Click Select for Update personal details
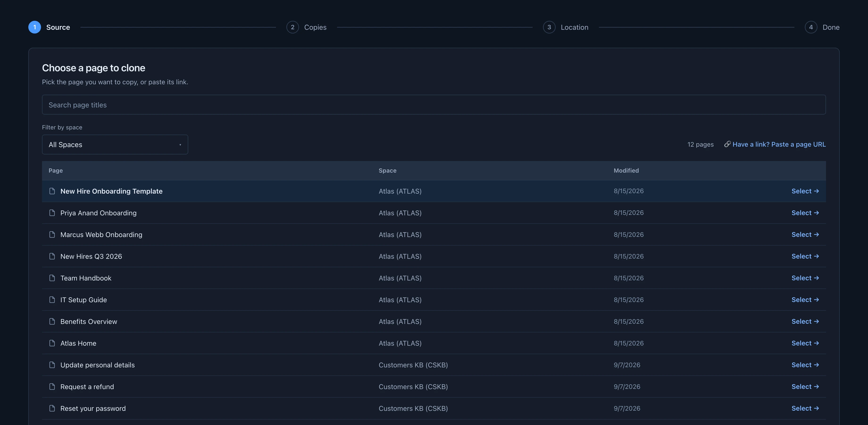Image resolution: width=868 pixels, height=425 pixels. coord(805,365)
